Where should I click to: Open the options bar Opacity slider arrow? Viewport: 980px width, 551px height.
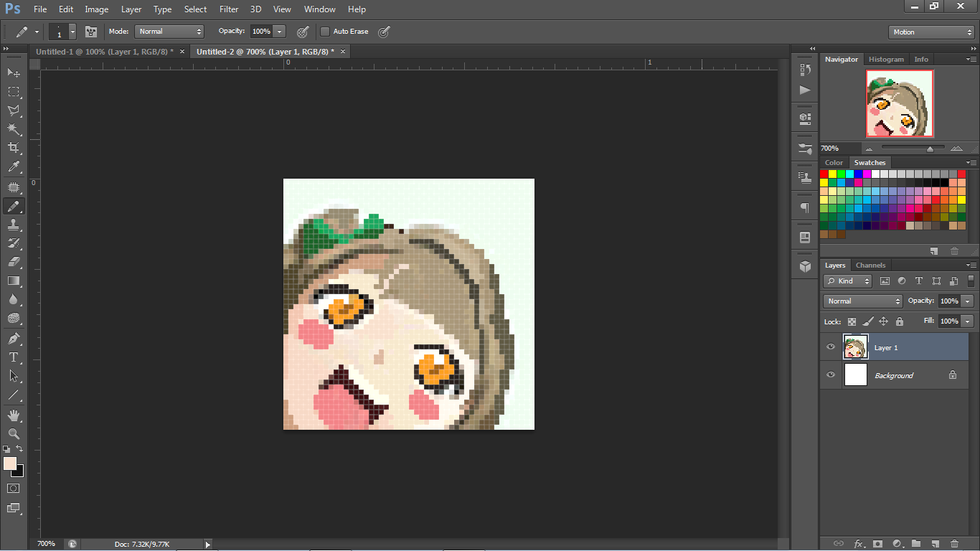click(x=279, y=32)
